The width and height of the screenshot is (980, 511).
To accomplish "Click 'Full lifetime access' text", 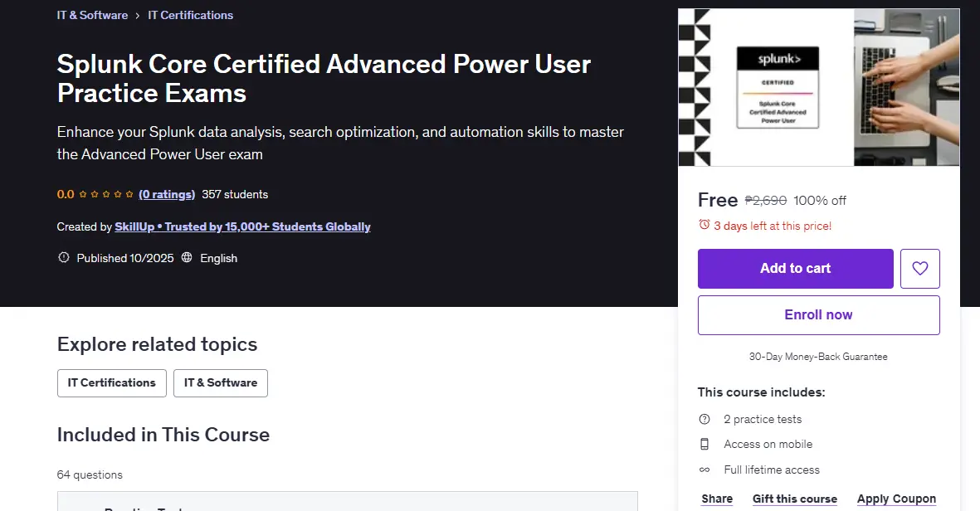I will (772, 470).
